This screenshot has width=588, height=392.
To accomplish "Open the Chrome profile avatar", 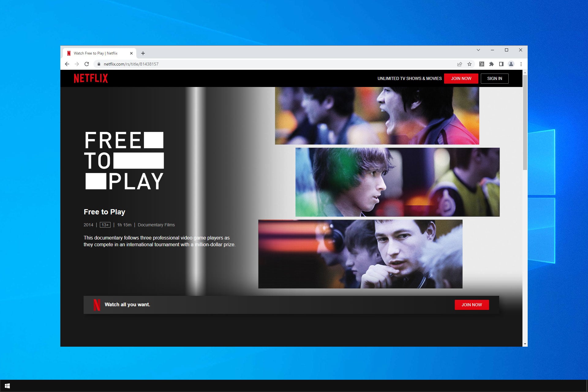I will pyautogui.click(x=511, y=64).
